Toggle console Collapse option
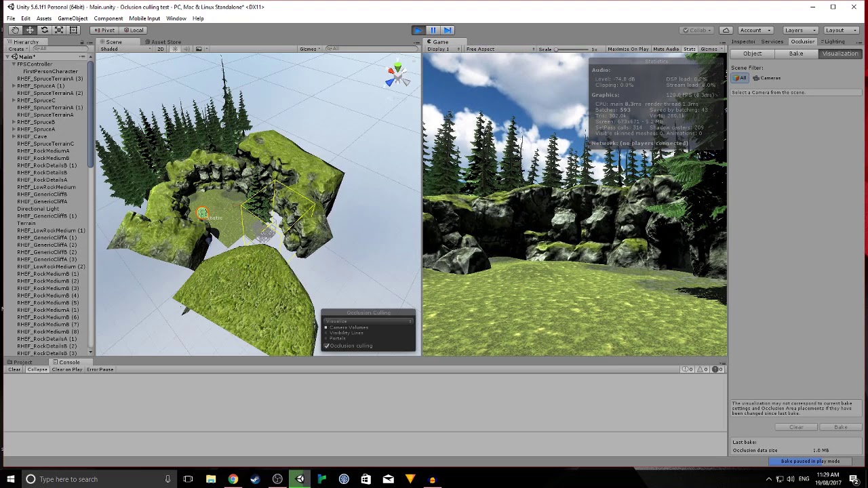 point(37,369)
